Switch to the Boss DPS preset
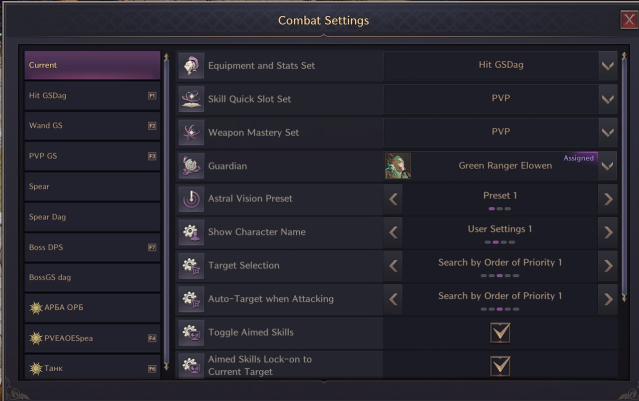This screenshot has width=639, height=401. tap(92, 246)
